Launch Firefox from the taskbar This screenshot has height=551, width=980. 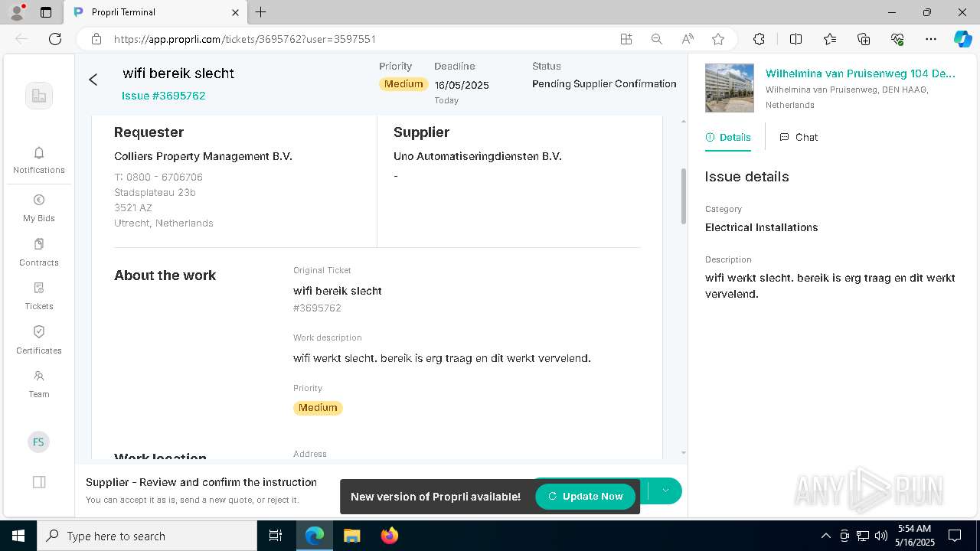(390, 536)
